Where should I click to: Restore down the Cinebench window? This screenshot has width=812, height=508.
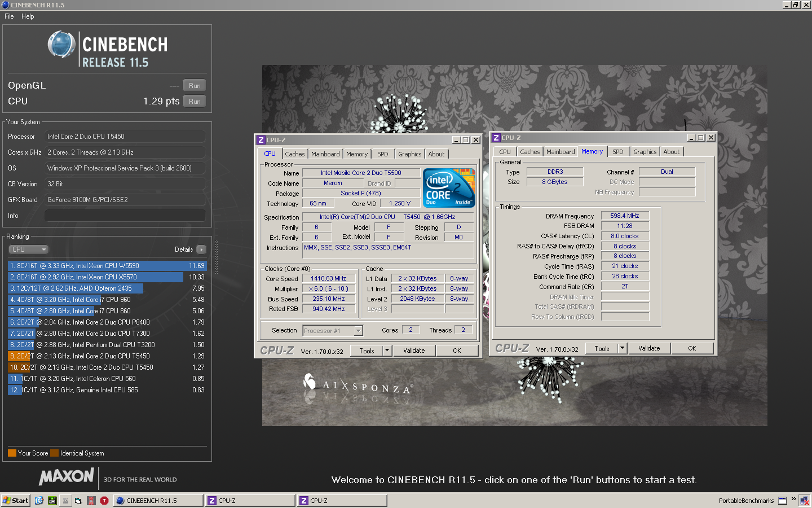[x=796, y=5]
